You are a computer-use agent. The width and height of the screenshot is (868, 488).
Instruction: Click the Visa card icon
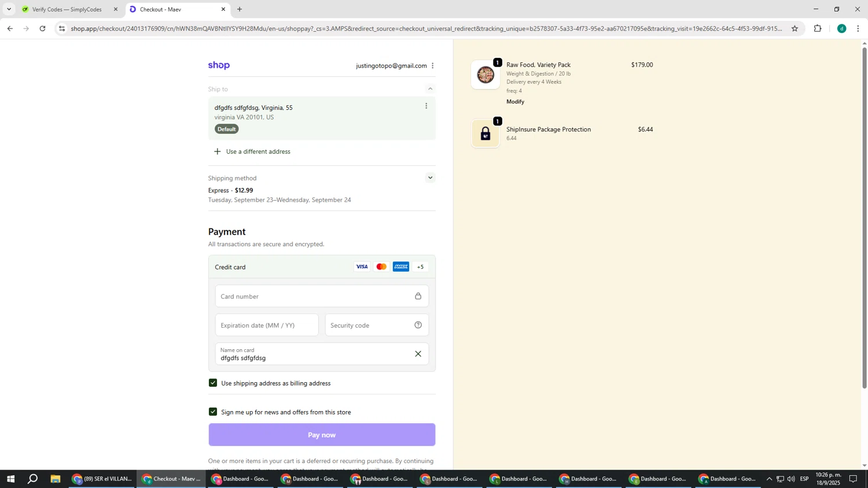coord(362,267)
